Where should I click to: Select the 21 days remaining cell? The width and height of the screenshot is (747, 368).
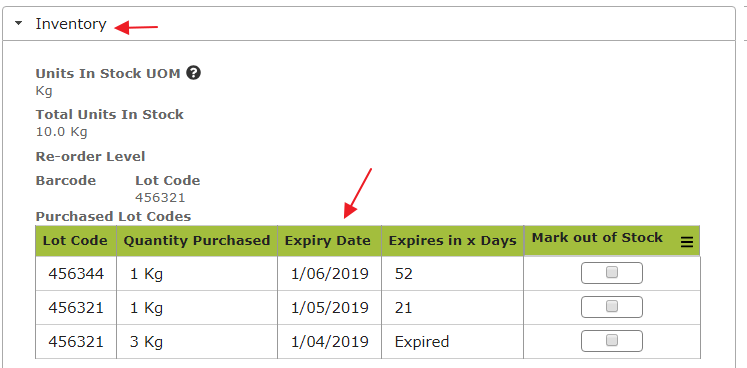[452, 308]
